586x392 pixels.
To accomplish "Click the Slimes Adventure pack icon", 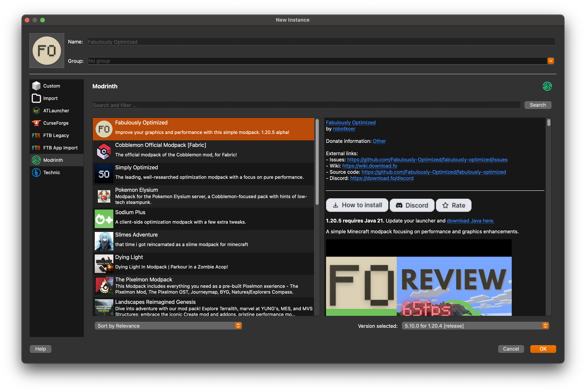I will click(x=104, y=241).
